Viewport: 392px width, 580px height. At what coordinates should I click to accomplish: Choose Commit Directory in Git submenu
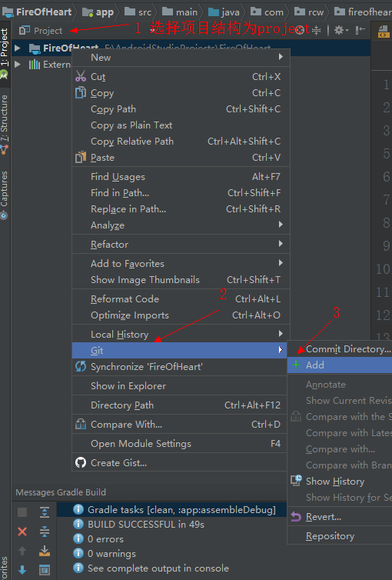(340, 348)
